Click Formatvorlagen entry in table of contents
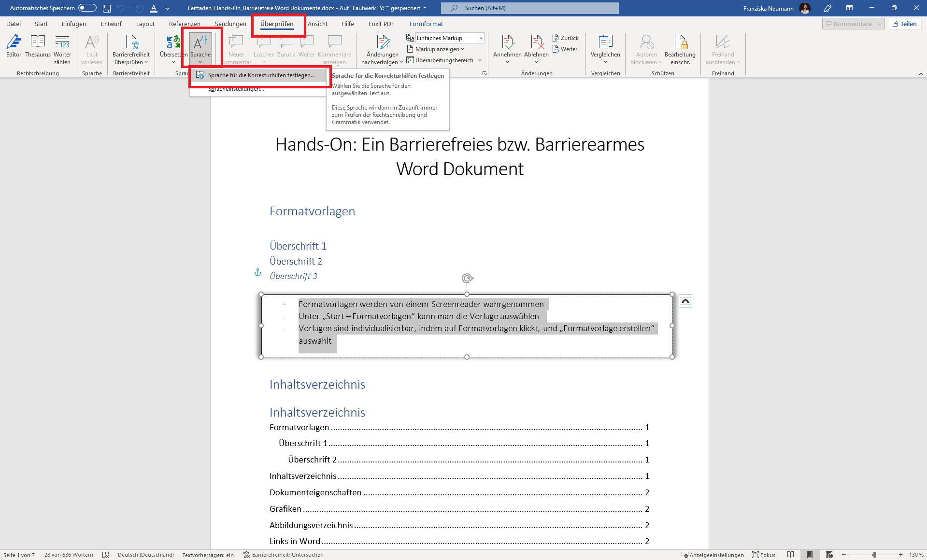The height and width of the screenshot is (560, 927). coord(459,427)
